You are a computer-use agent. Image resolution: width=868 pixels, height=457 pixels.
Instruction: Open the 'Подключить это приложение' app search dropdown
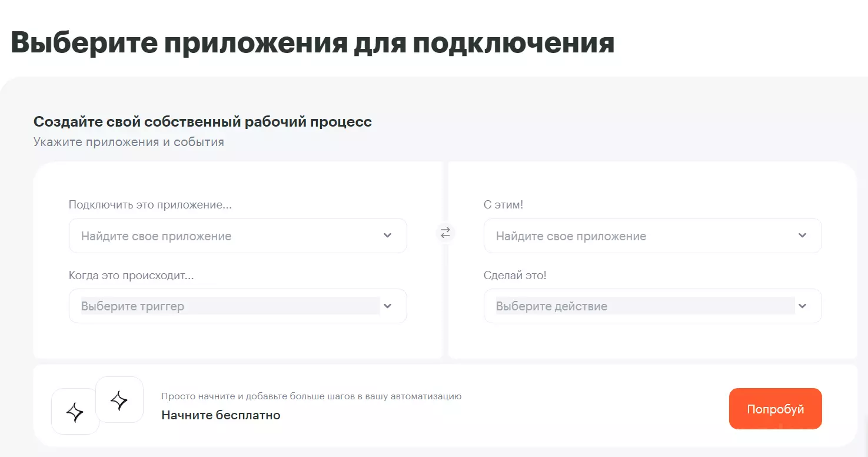(x=238, y=236)
